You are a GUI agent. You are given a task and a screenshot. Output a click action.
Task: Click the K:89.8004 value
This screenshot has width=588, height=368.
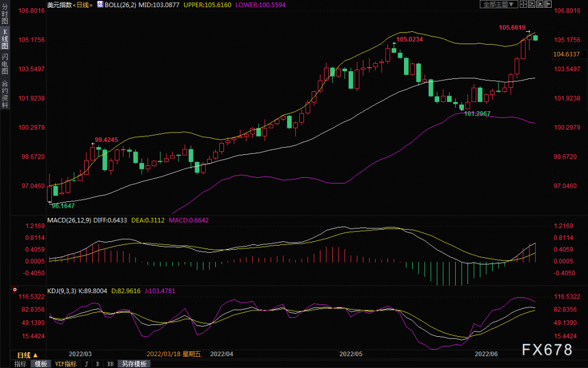click(93, 291)
